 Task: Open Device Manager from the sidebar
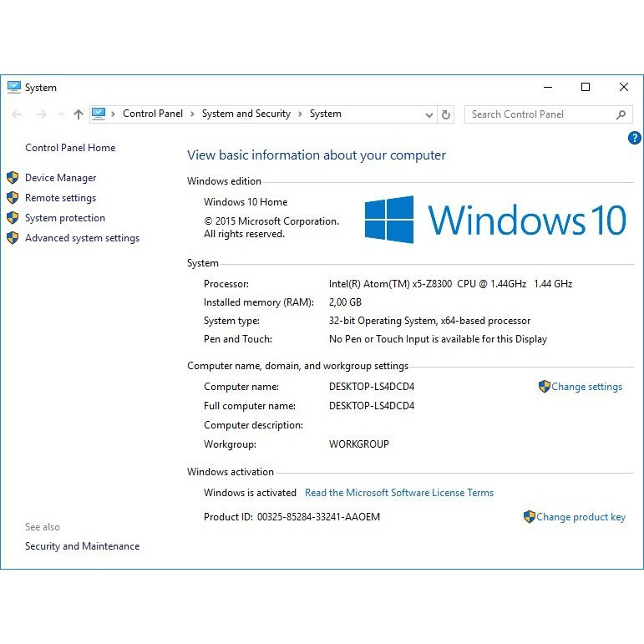60,178
